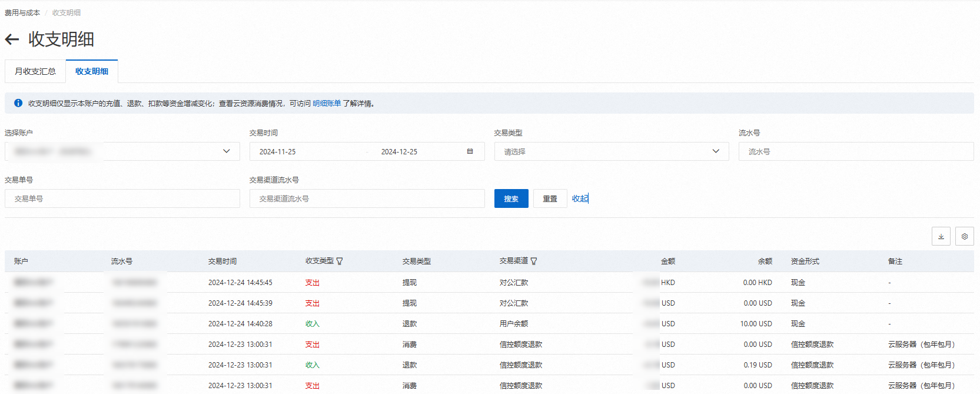This screenshot has width=980, height=394.
Task: Open column settings gear icon
Action: coord(964,236)
